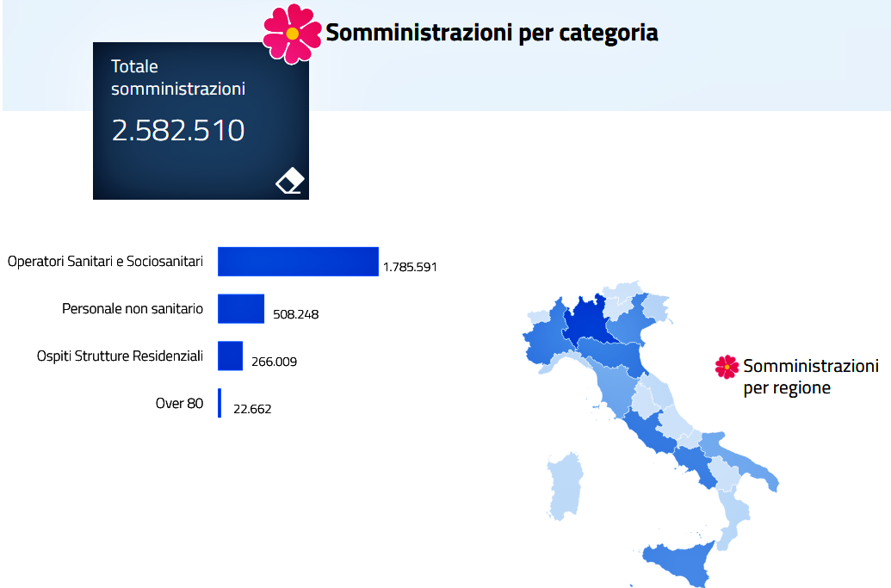Click the small flower icon near regione title

click(727, 367)
